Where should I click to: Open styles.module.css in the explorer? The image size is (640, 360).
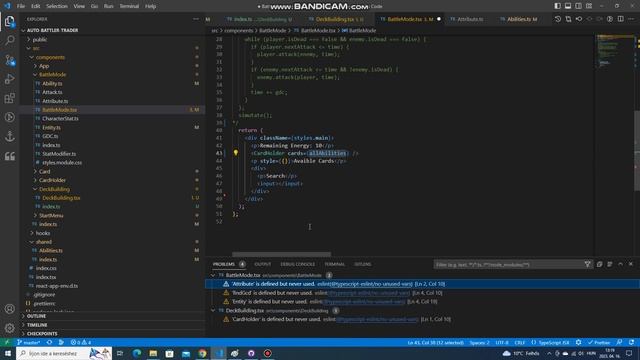coord(62,162)
